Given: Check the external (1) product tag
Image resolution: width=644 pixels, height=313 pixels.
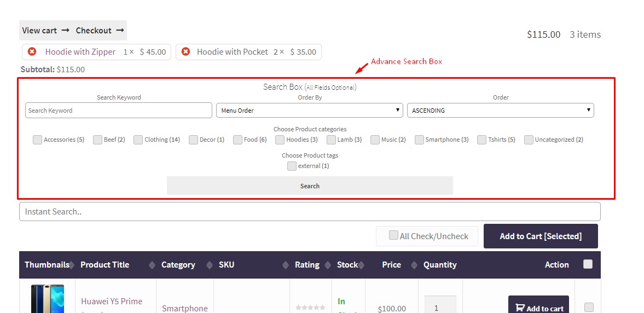Looking at the screenshot, I should [x=292, y=166].
